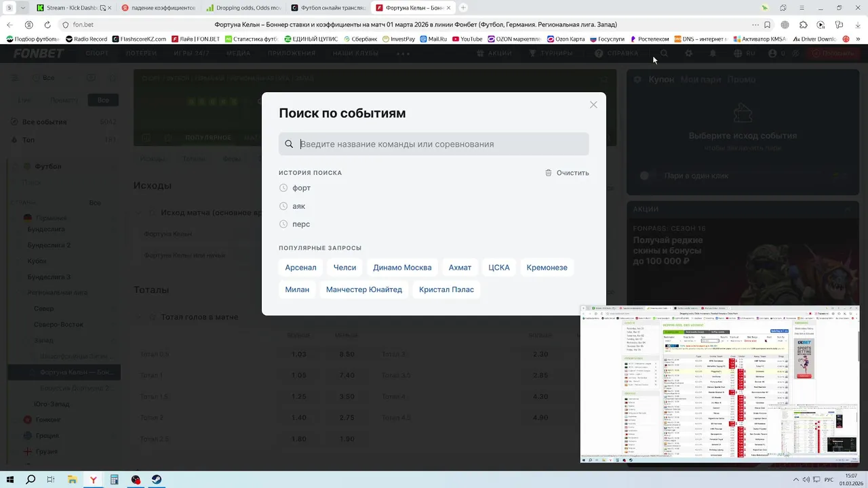Reload the fon.bet page
This screenshot has height=488, width=868.
(x=47, y=24)
